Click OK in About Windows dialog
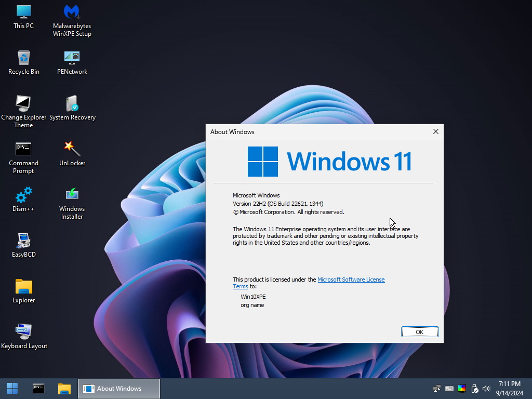 tap(420, 332)
